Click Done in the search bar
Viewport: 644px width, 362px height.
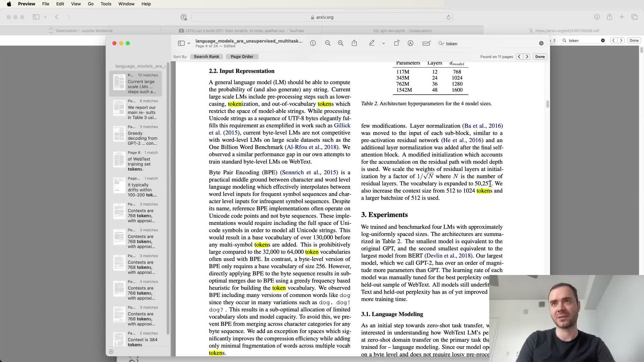tap(540, 57)
